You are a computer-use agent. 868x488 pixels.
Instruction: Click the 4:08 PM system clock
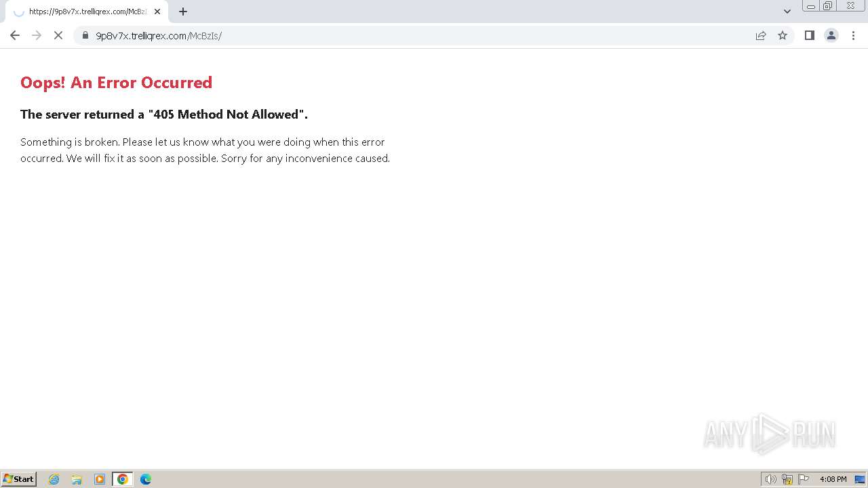[833, 479]
